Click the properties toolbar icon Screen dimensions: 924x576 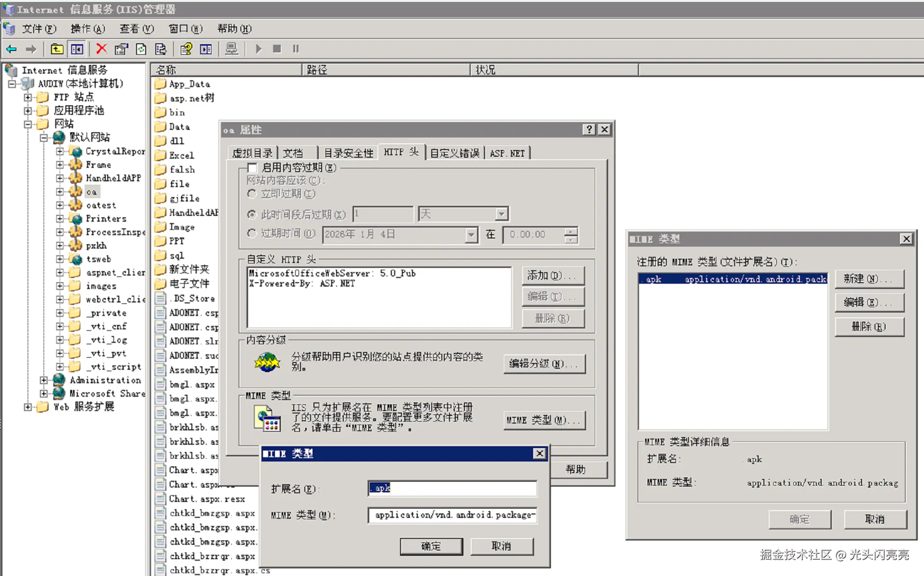tap(121, 49)
